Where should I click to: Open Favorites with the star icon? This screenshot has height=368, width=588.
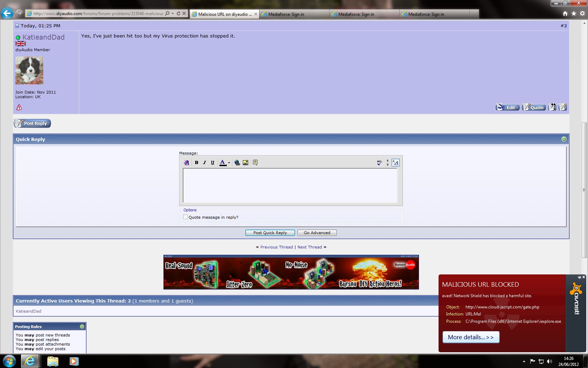coord(574,13)
